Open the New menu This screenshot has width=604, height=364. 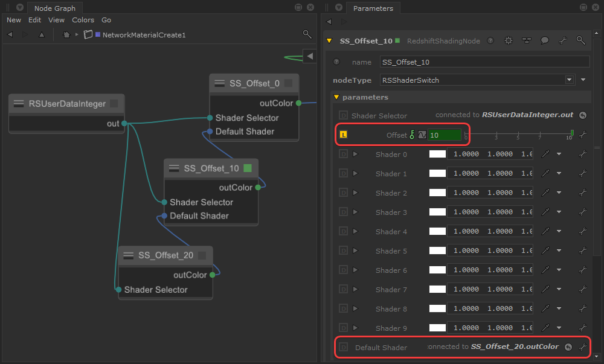point(14,20)
